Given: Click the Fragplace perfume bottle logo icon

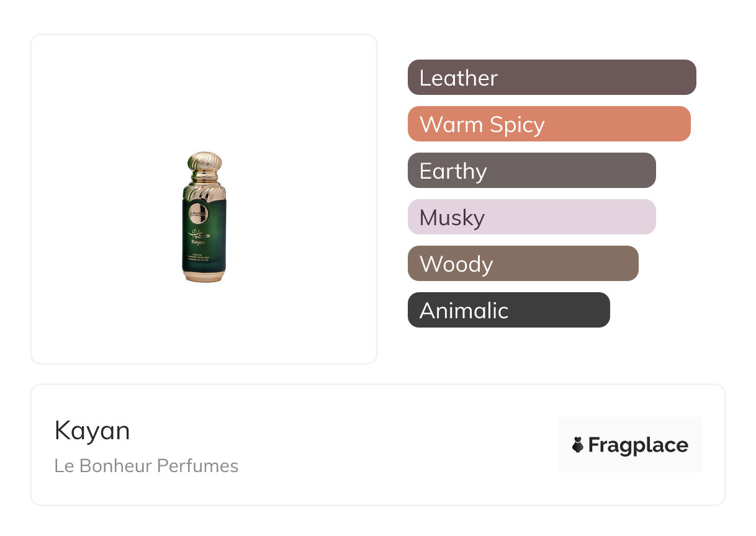Looking at the screenshot, I should [x=578, y=445].
